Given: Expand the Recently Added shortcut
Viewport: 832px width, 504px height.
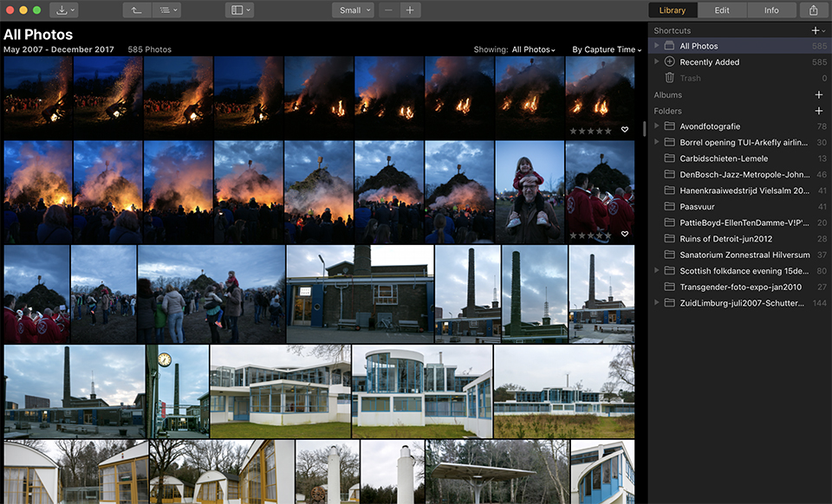Looking at the screenshot, I should [x=657, y=61].
